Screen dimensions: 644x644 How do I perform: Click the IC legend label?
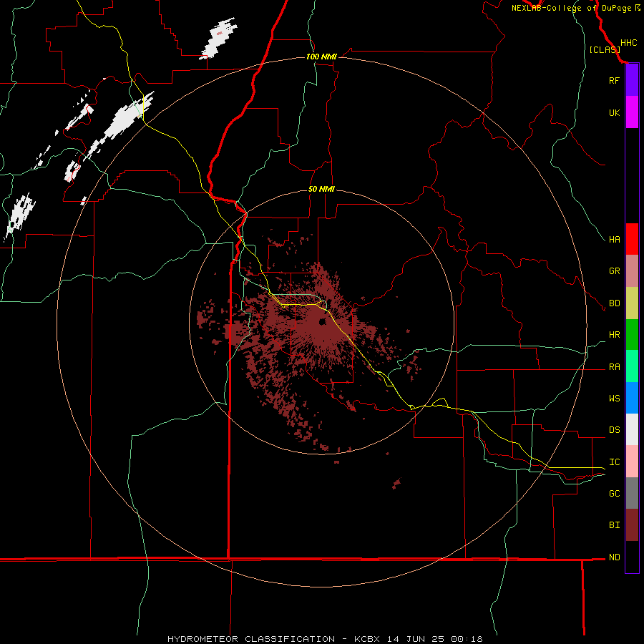[614, 462]
